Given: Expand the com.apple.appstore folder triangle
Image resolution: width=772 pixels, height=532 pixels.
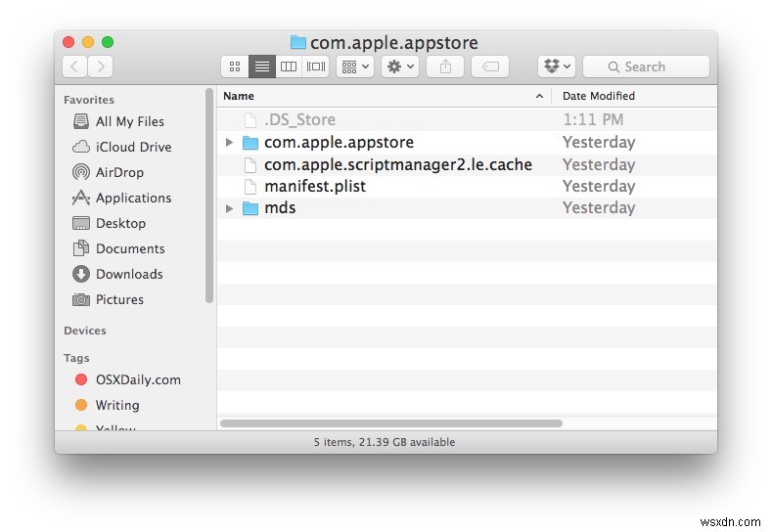Looking at the screenshot, I should pyautogui.click(x=229, y=142).
